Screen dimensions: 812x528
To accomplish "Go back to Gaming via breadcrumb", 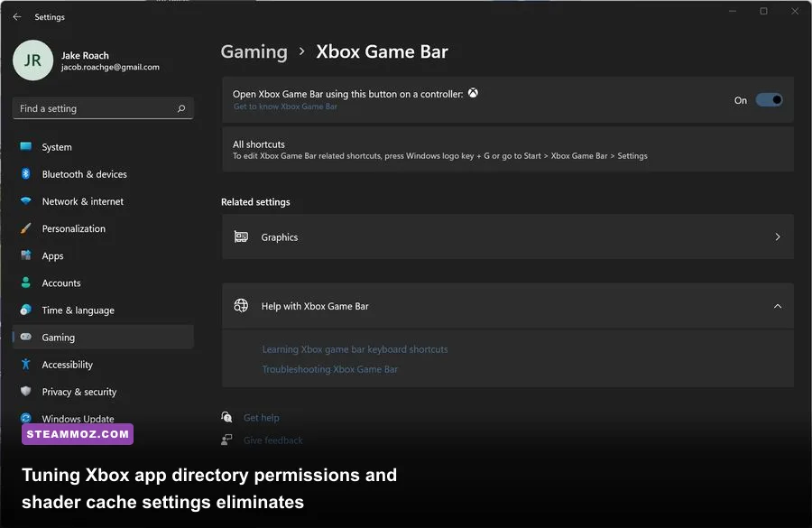I will pos(254,51).
